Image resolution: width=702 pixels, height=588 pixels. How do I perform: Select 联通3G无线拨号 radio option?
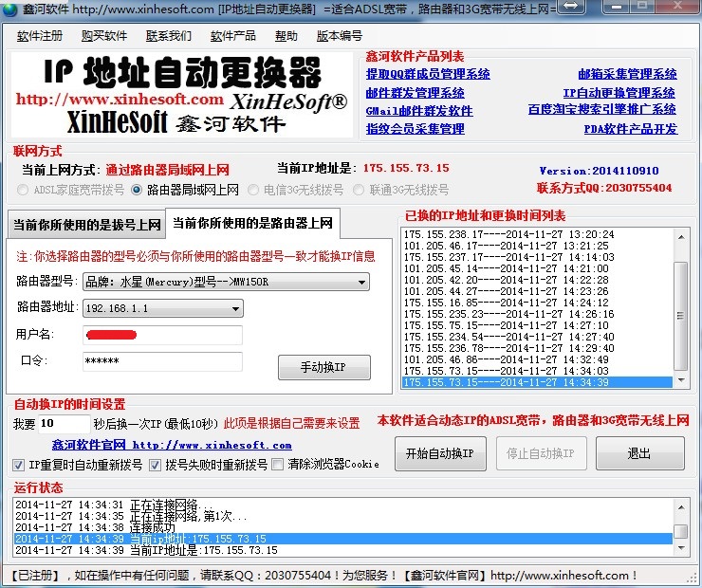[359, 190]
